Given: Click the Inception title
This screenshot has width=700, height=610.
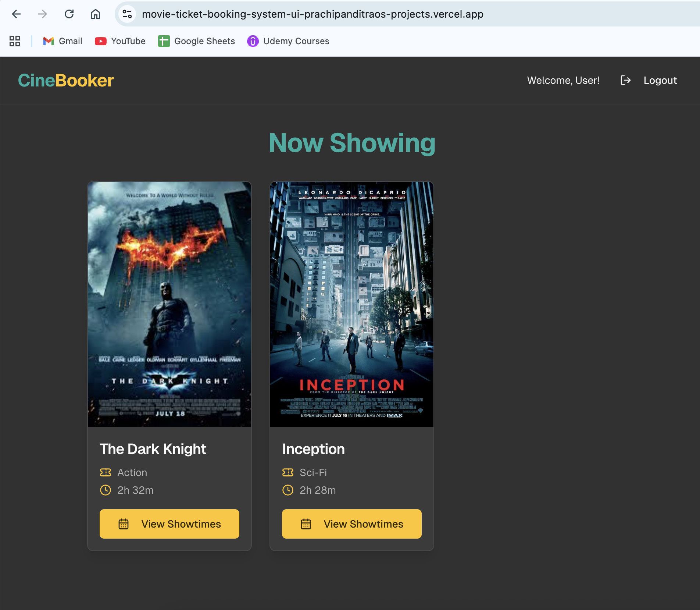Looking at the screenshot, I should pos(313,449).
